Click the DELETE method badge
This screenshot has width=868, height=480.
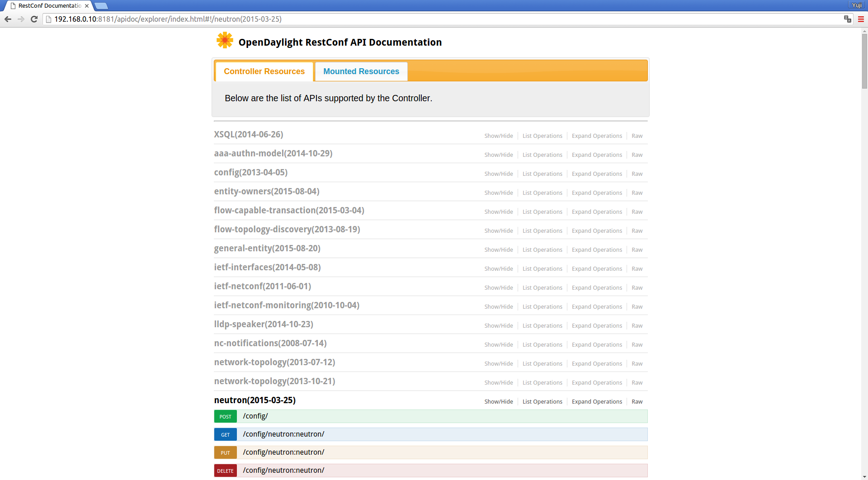coord(226,471)
